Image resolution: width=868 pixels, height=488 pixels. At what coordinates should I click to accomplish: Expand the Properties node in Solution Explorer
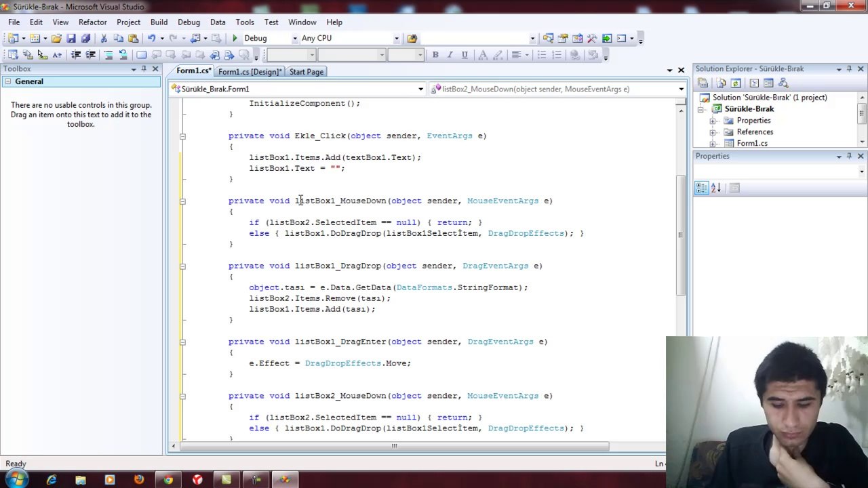713,121
